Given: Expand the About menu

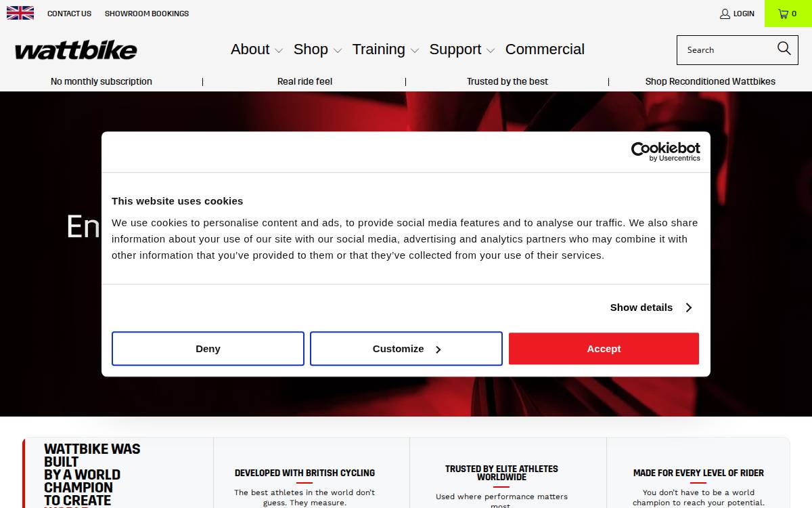Looking at the screenshot, I should [256, 49].
